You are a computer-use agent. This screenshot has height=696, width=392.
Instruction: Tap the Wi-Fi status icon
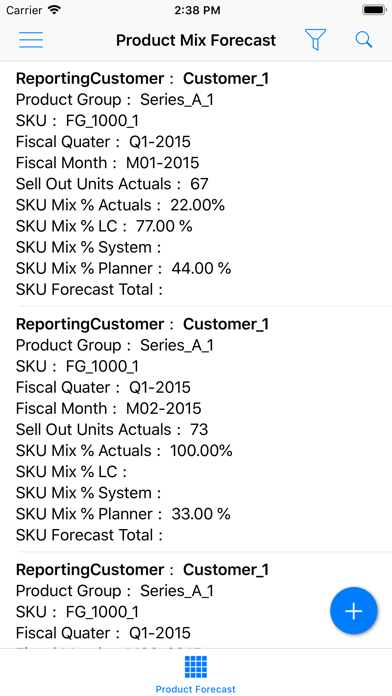tap(54, 10)
